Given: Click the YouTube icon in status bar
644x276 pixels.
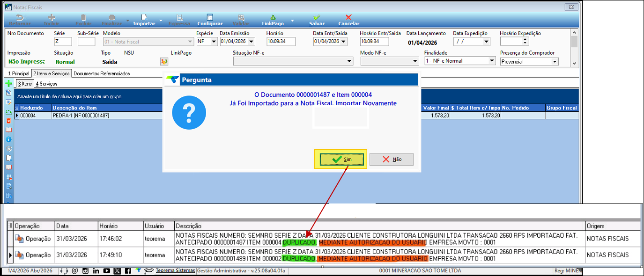Looking at the screenshot, I should click(107, 270).
